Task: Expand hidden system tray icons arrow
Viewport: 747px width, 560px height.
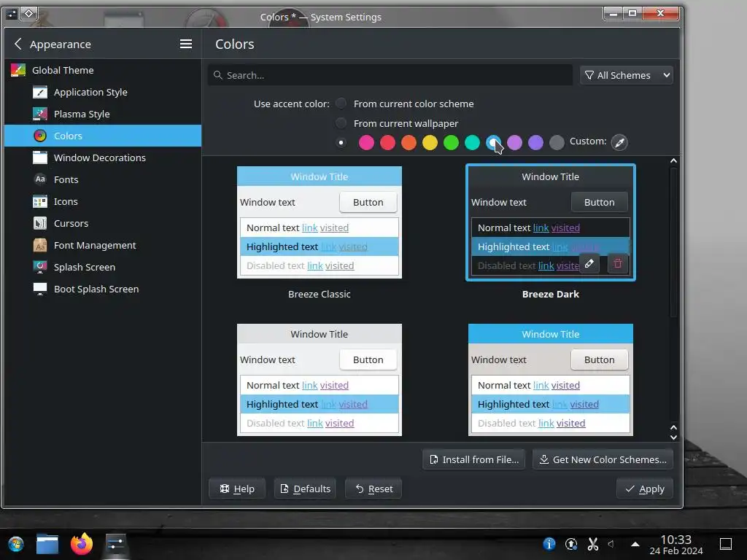Action: pos(635,544)
